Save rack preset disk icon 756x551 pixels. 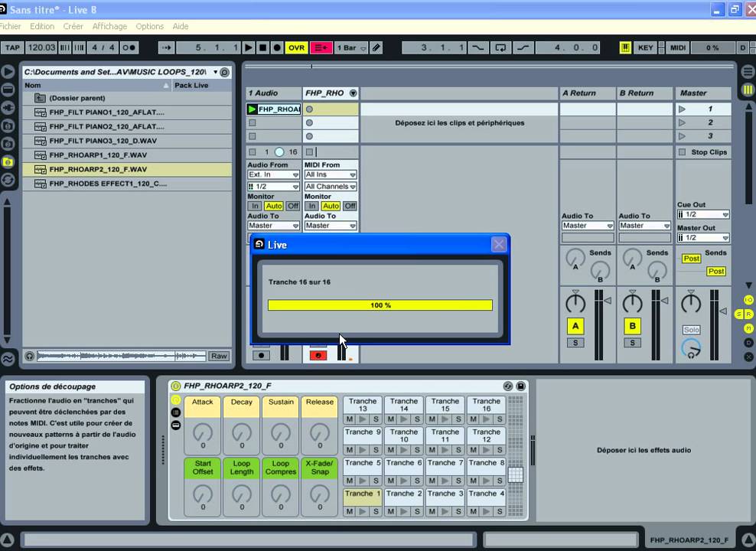(521, 386)
